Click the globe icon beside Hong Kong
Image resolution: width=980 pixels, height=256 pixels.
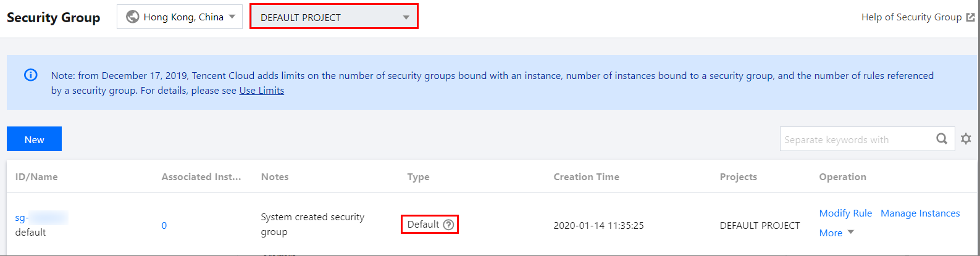coord(132,17)
